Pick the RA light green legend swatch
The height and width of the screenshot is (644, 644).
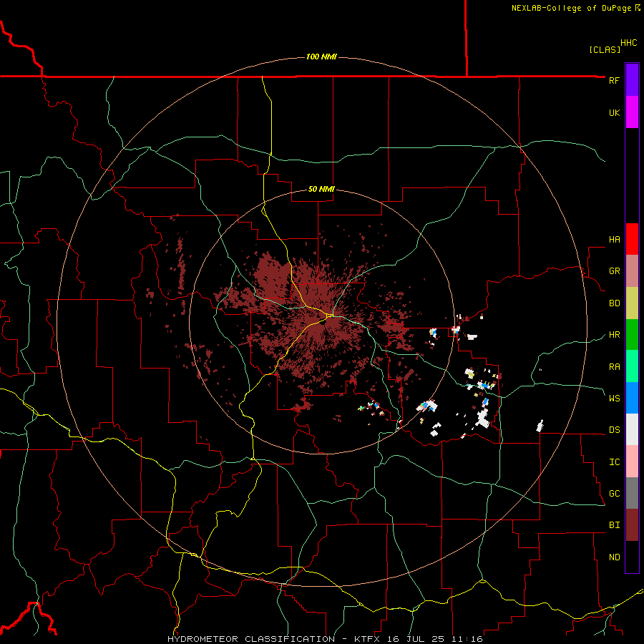(632, 366)
